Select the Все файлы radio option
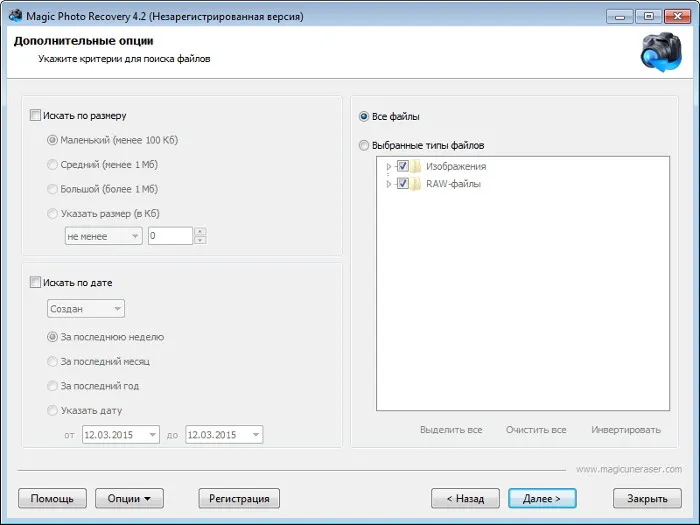Image resolution: width=700 pixels, height=525 pixels. [364, 117]
